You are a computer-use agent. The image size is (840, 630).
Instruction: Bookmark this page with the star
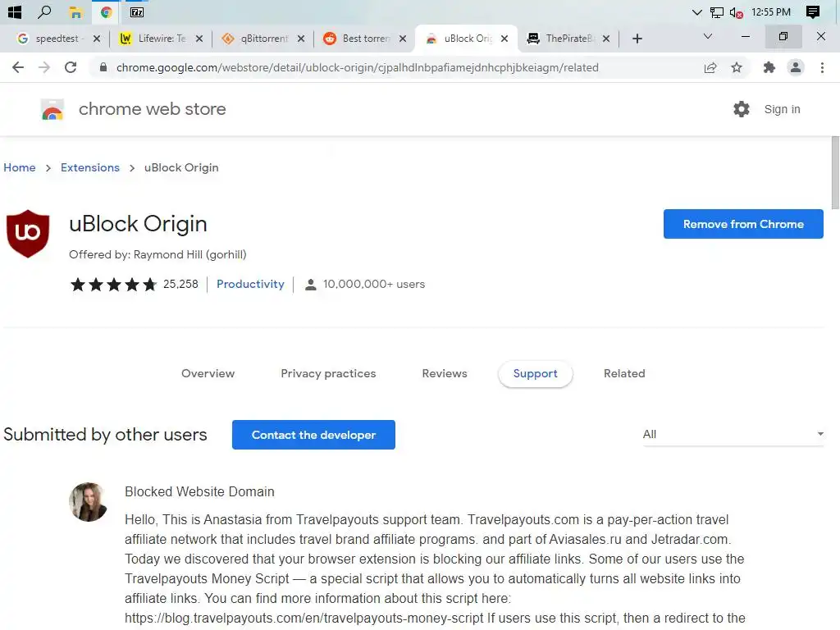(737, 67)
